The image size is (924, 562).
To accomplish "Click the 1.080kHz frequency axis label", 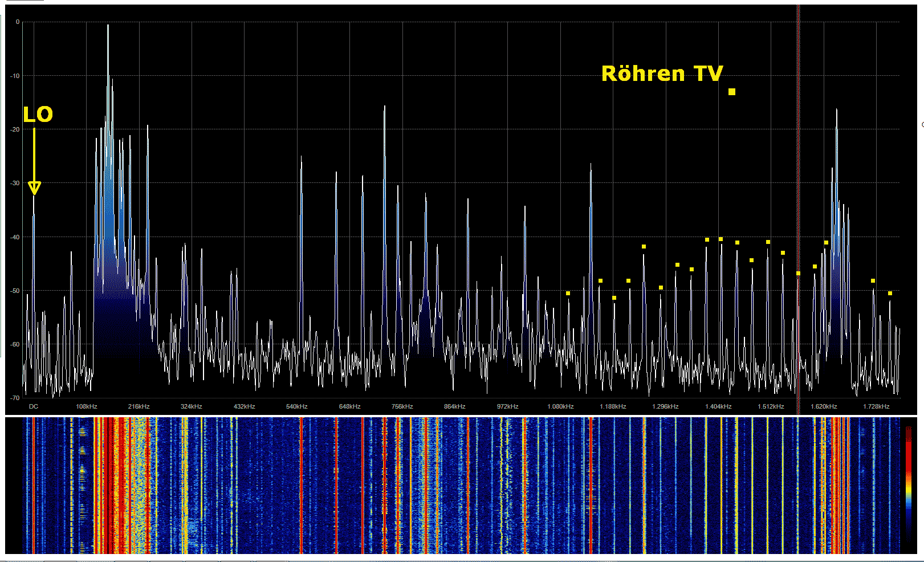I will tap(560, 406).
